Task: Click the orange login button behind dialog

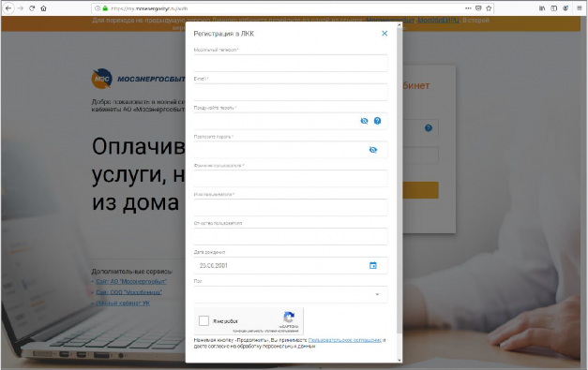Action: (420, 190)
